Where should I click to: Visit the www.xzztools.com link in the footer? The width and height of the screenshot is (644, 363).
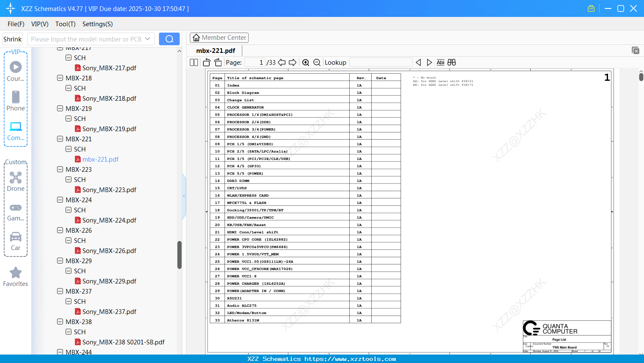[x=350, y=359]
